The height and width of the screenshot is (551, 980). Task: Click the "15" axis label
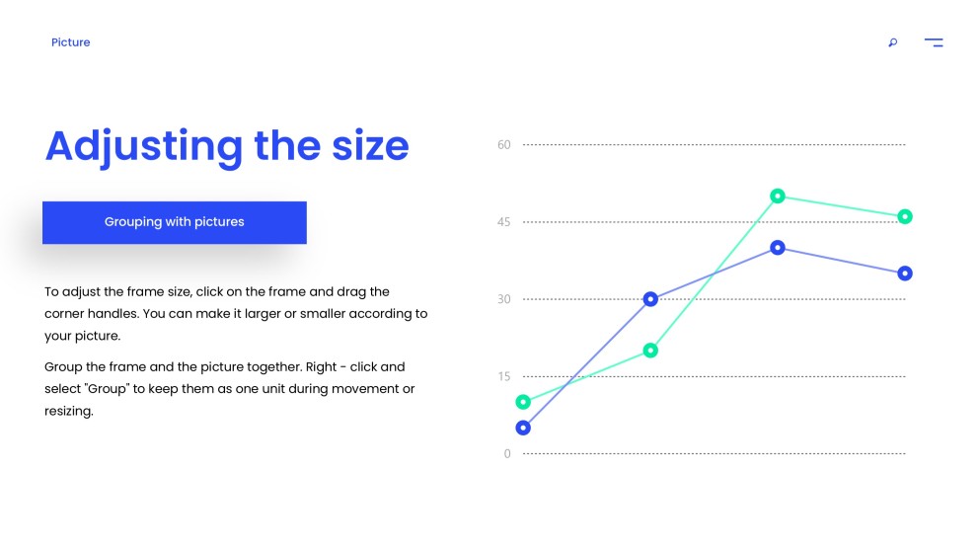(504, 376)
